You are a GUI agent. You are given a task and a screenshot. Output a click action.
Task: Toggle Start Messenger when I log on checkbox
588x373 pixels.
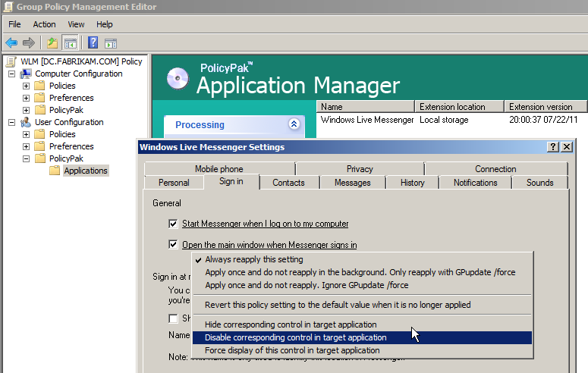pyautogui.click(x=174, y=224)
